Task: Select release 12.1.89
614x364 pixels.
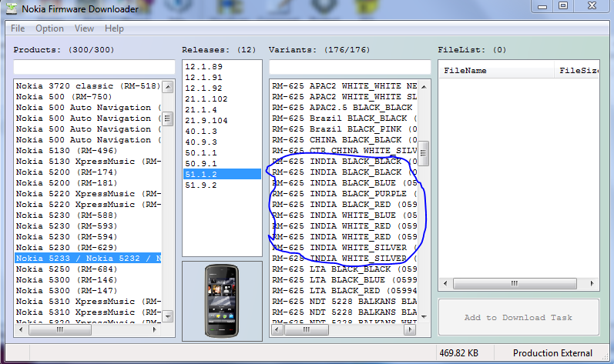Action: (222, 66)
